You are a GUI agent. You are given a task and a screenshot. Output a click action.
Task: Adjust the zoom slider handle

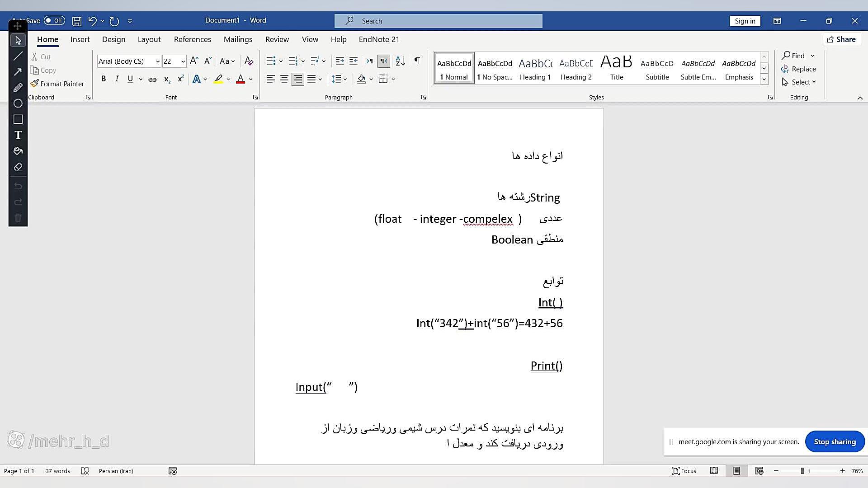802,471
